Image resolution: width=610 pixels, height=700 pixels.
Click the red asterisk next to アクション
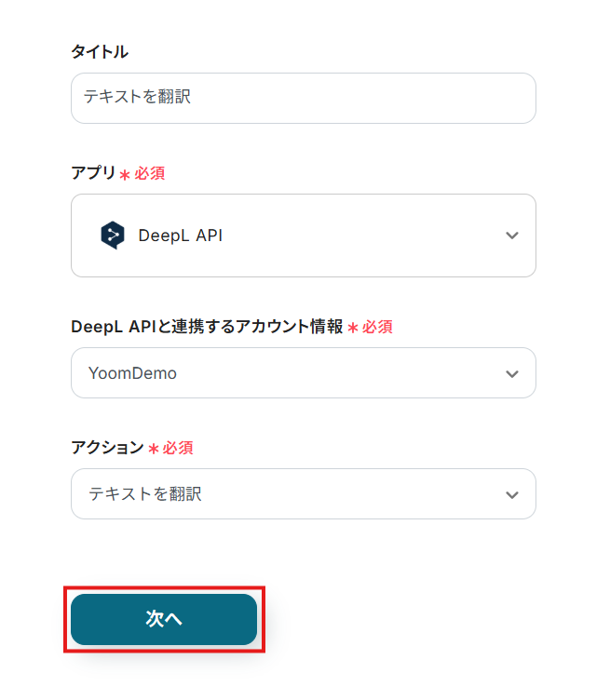click(x=154, y=450)
